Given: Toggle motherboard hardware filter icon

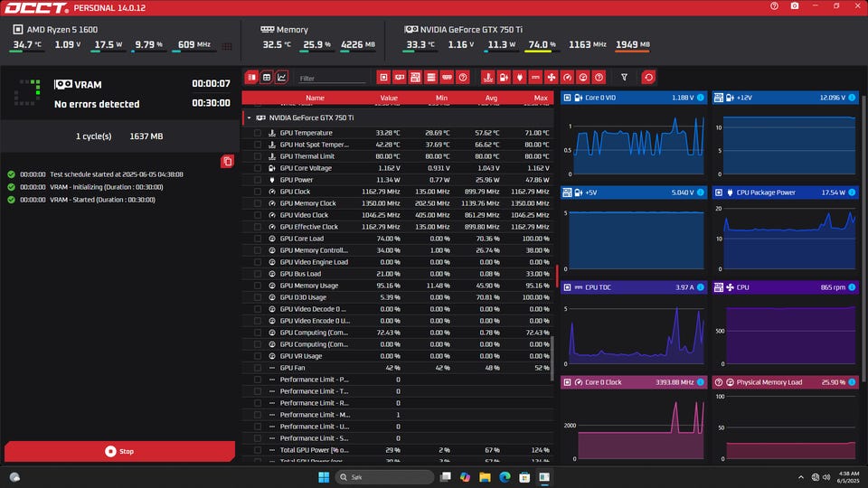Looking at the screenshot, I should pos(415,78).
